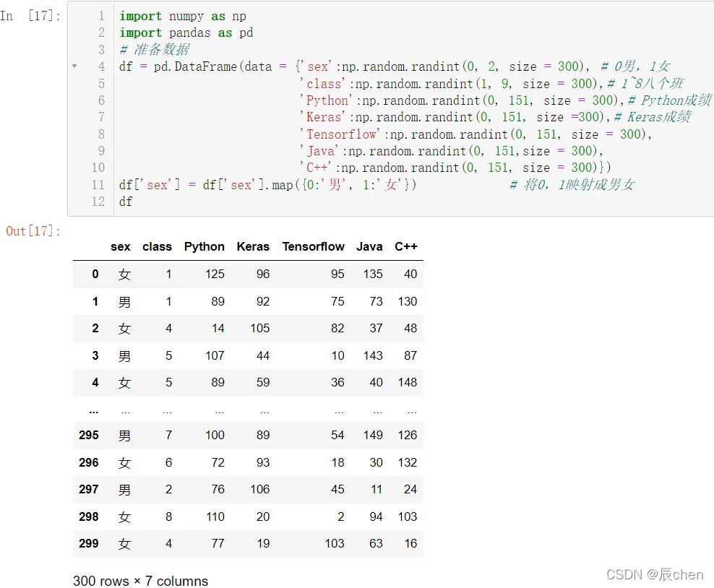Click the Out[17] output prompt
The height and width of the screenshot is (588, 714).
(33, 230)
